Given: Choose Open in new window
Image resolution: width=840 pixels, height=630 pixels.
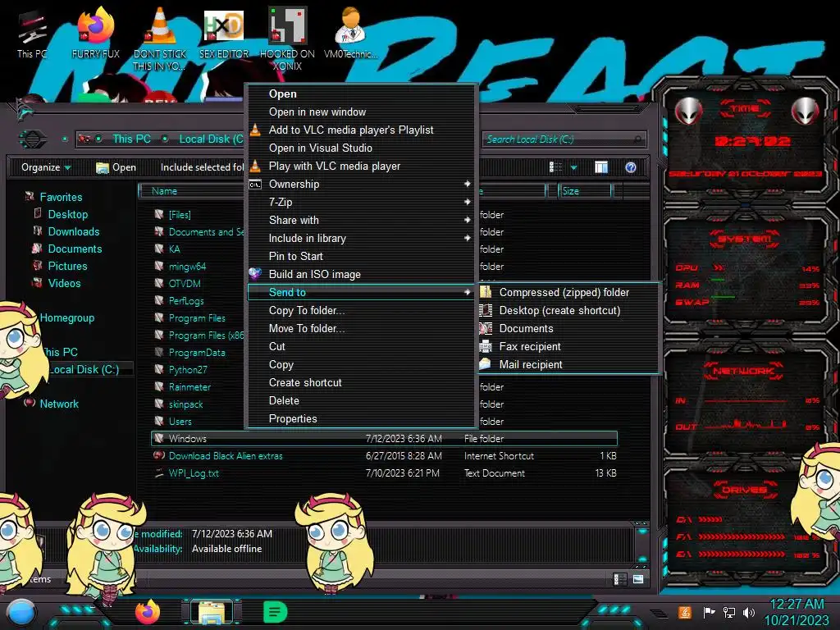Looking at the screenshot, I should (361, 112).
